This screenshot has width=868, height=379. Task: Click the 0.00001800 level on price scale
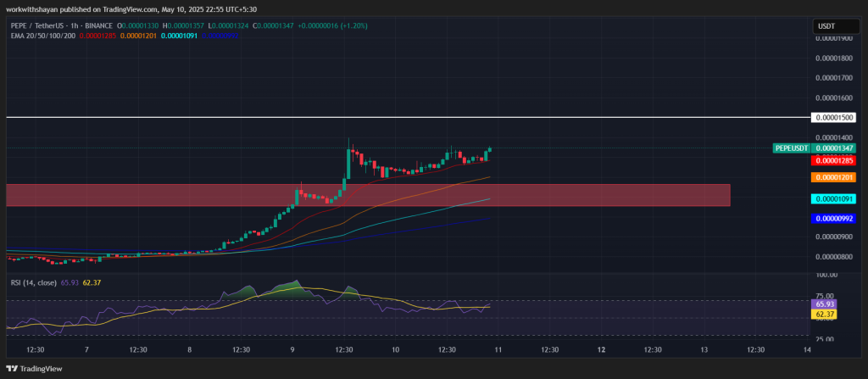point(834,59)
